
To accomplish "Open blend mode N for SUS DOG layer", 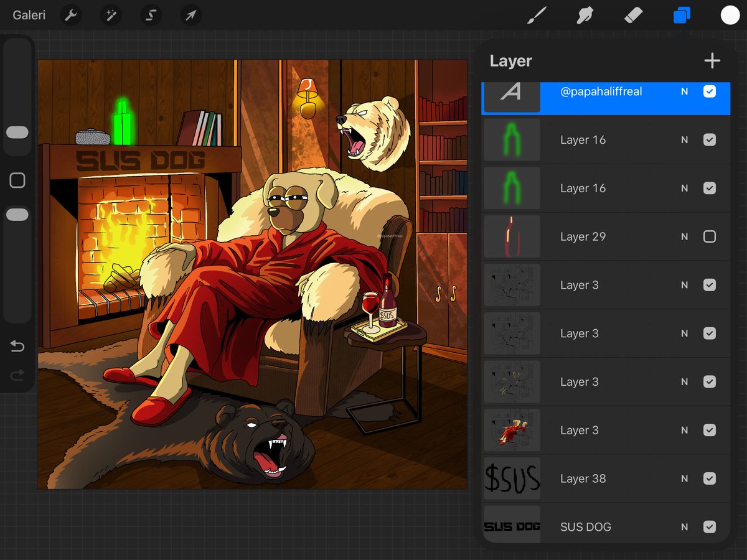I will 685,527.
